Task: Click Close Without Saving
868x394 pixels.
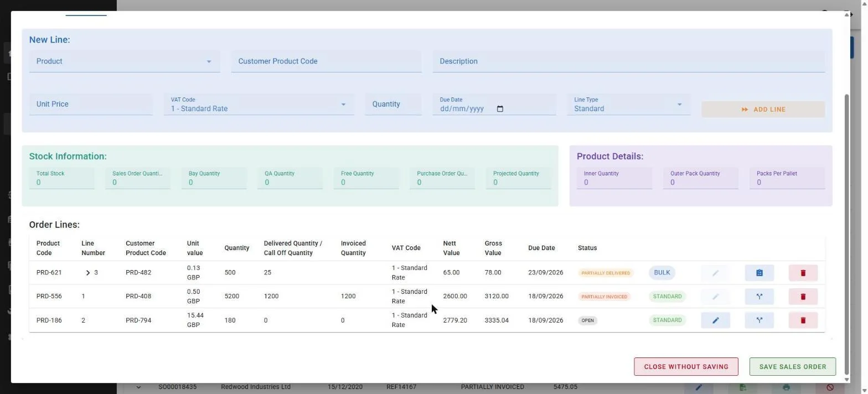Action: (686, 367)
